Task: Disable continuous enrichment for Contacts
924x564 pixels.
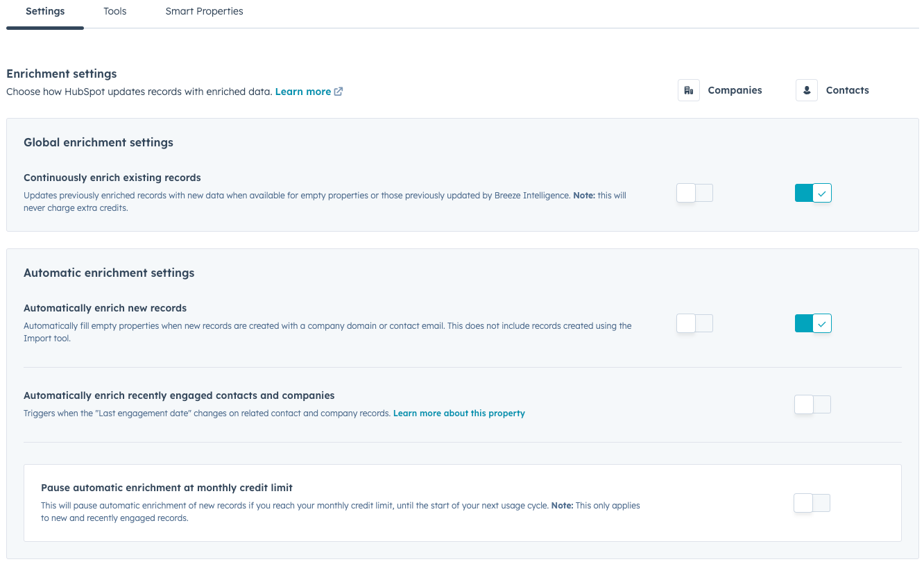Action: (813, 193)
